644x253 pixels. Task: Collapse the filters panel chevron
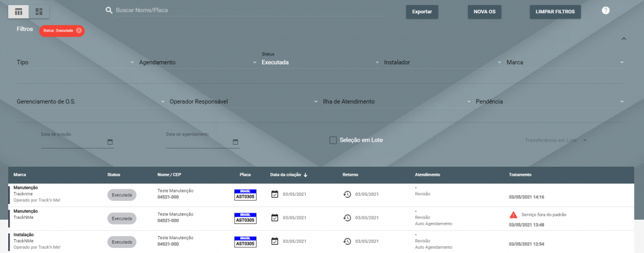pos(623,38)
